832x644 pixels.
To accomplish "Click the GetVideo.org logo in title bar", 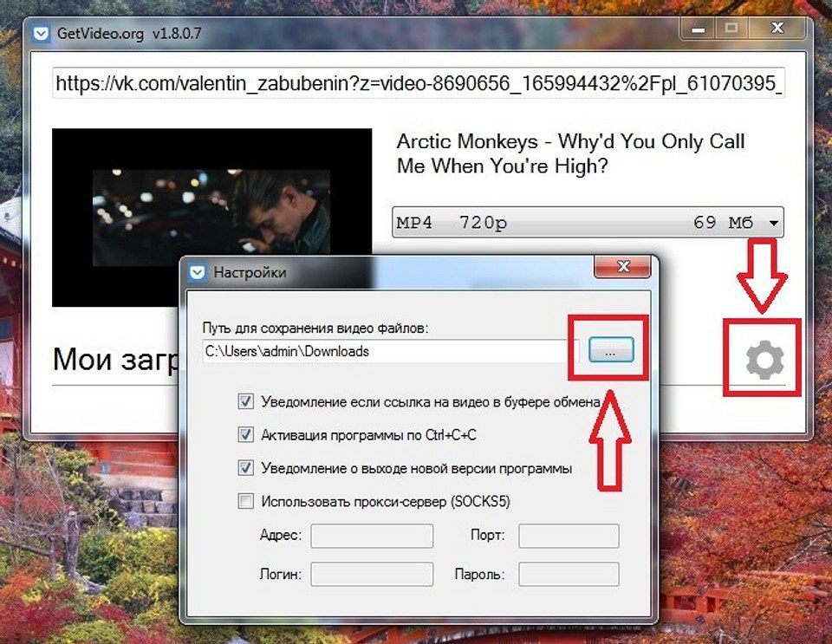I will [41, 34].
